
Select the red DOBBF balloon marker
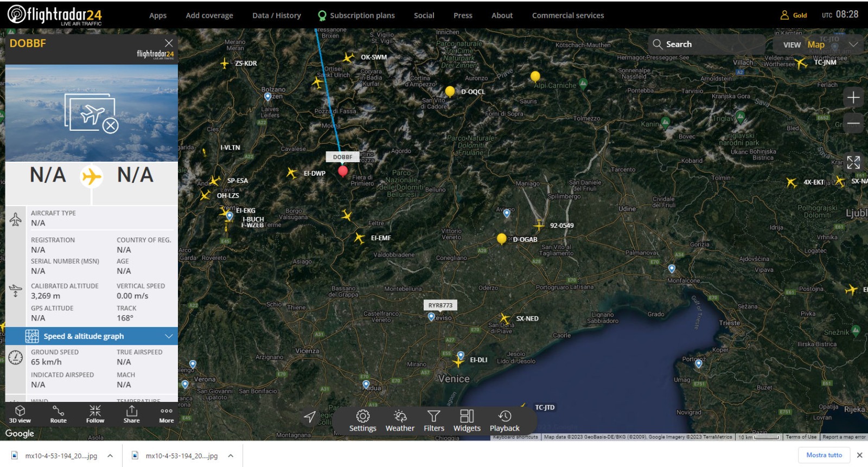[343, 172]
